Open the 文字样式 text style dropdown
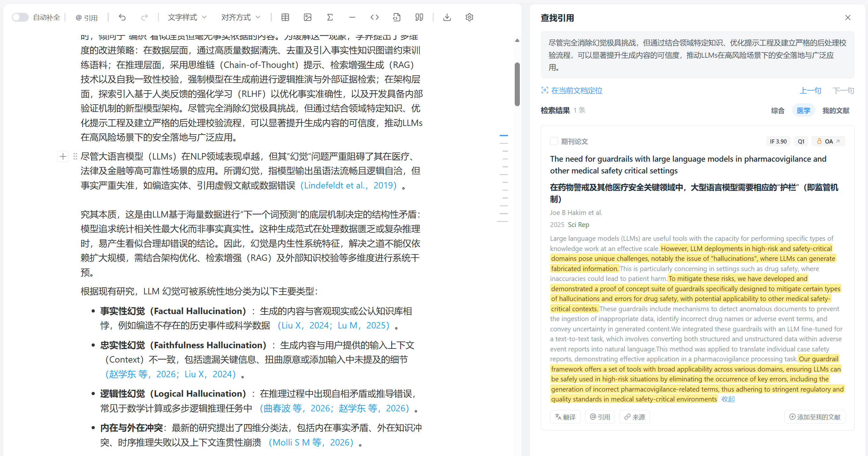This screenshot has height=456, width=868. [x=187, y=17]
